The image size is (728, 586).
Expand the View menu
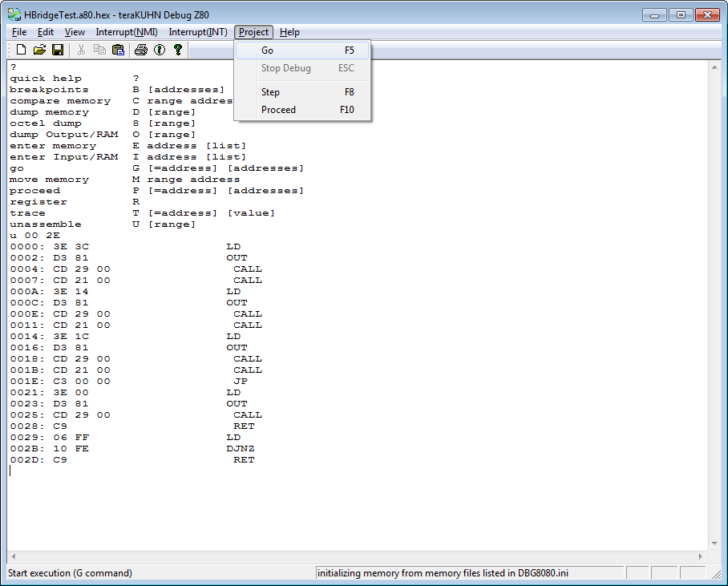coord(75,32)
